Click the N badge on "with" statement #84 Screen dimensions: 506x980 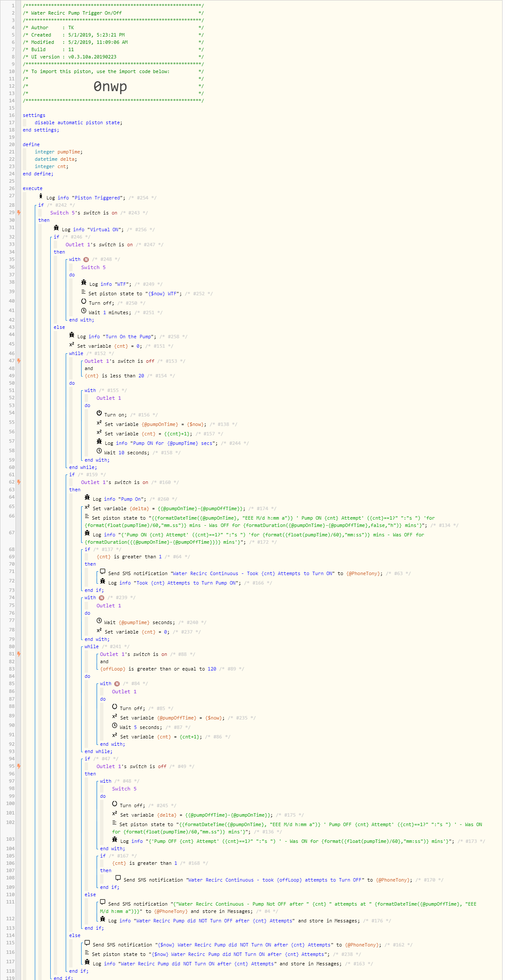117,684
